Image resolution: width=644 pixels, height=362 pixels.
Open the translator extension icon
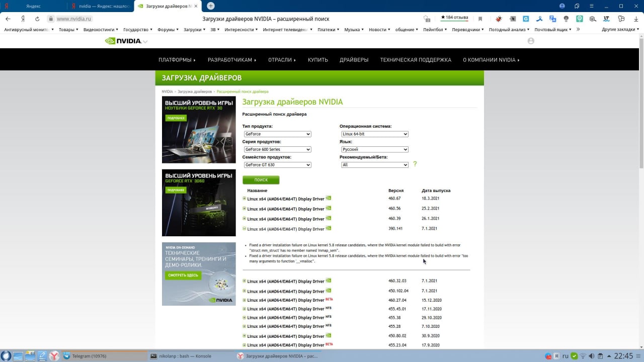coord(553,19)
